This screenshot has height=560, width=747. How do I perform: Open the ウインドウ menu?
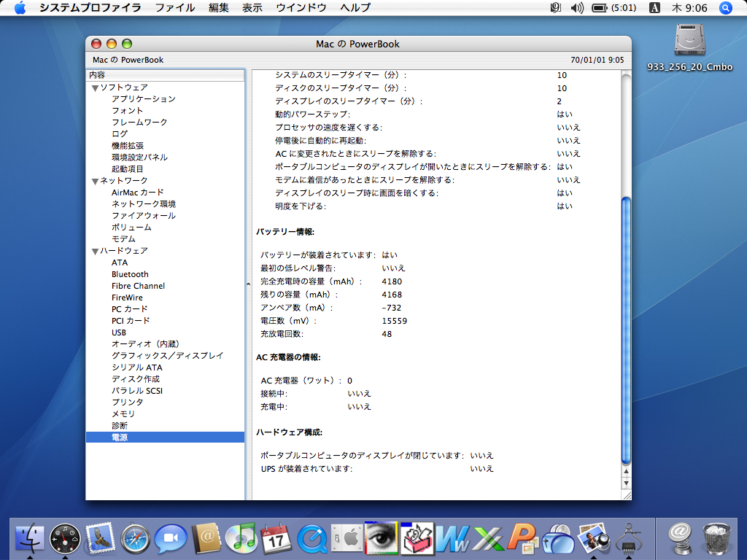pos(301,8)
